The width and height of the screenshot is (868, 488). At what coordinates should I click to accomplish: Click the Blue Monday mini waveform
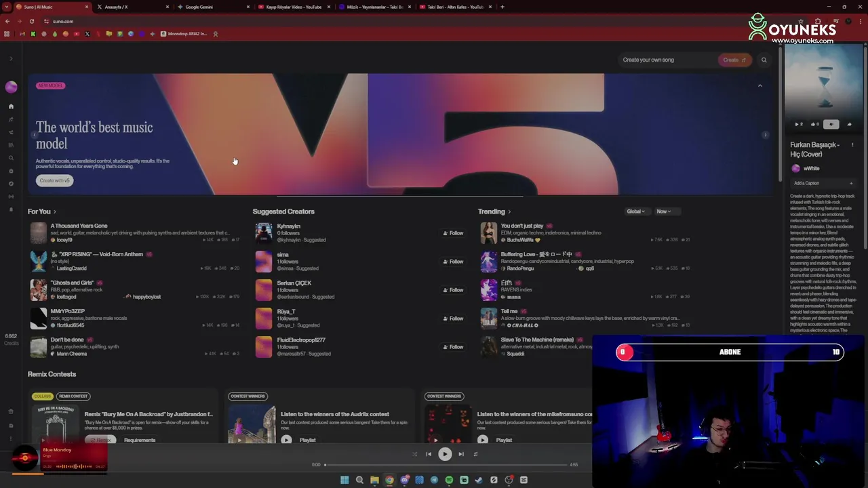click(74, 466)
